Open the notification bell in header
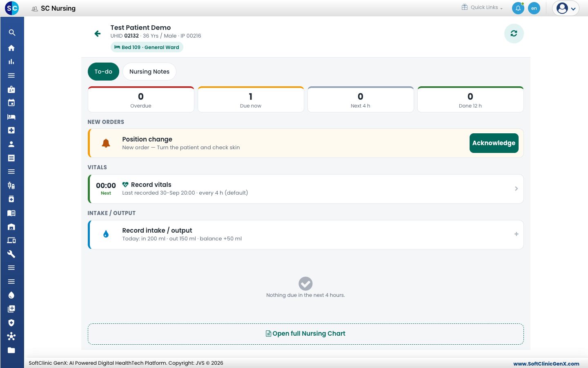 [518, 8]
